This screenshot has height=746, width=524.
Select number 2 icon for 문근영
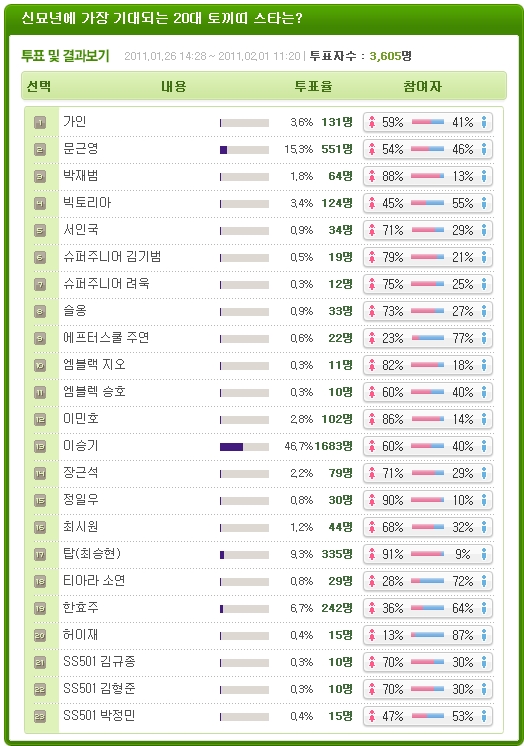click(x=40, y=150)
